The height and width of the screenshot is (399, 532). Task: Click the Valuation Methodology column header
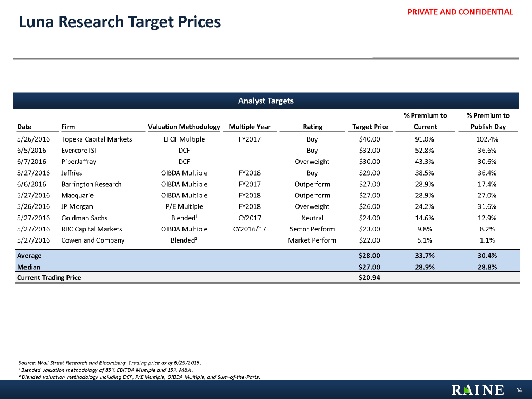[184, 127]
